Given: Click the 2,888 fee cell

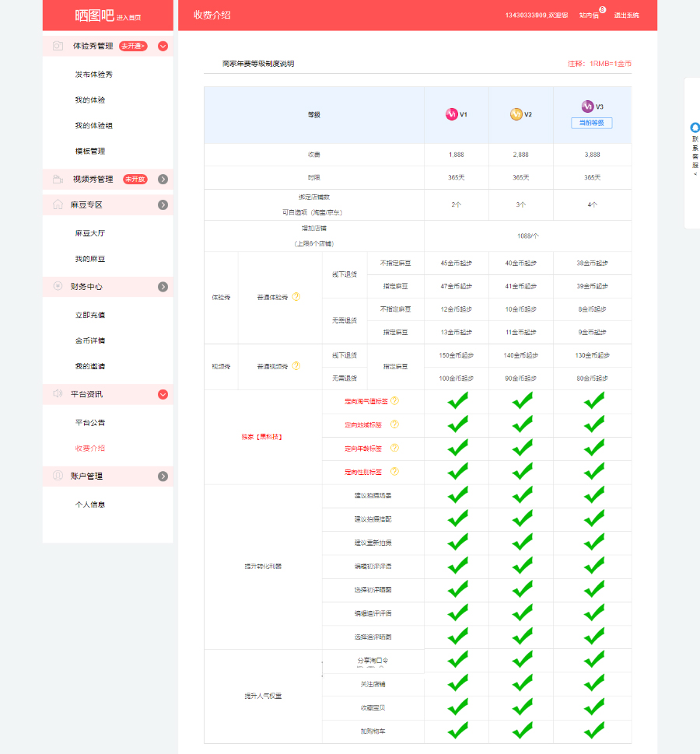Looking at the screenshot, I should [520, 155].
